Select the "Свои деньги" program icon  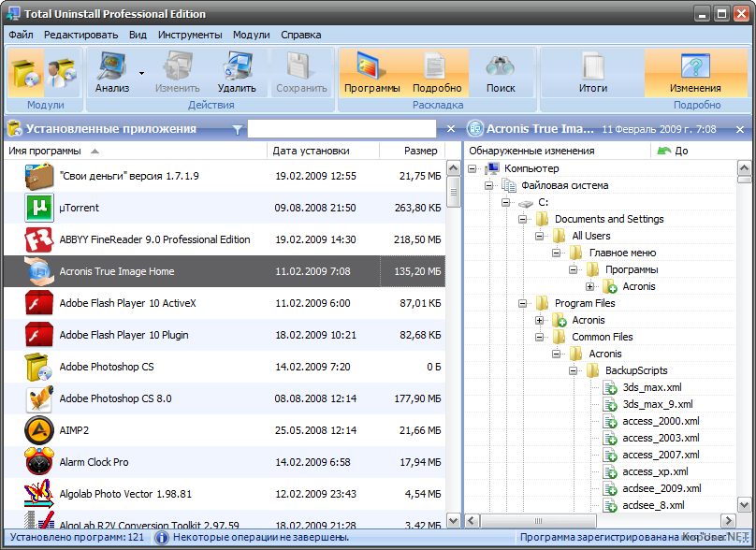click(x=39, y=176)
